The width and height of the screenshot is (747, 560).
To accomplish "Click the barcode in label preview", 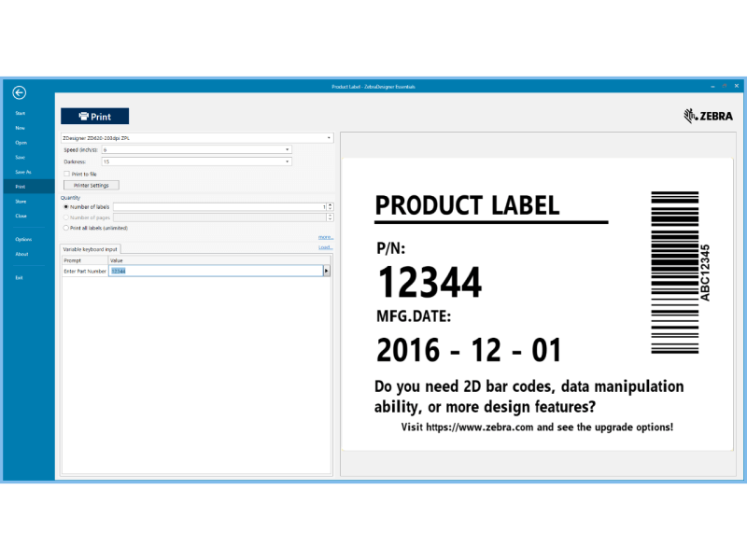I will pyautogui.click(x=674, y=273).
